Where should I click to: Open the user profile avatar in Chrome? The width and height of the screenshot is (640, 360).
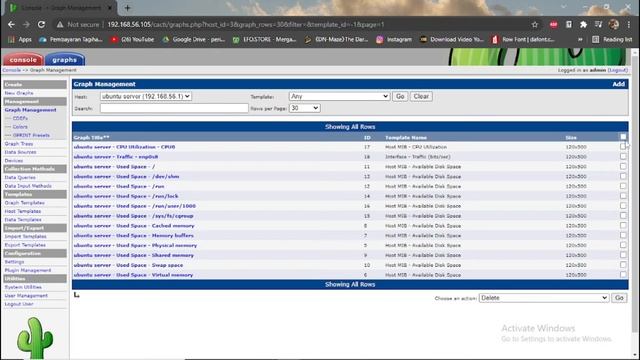613,24
